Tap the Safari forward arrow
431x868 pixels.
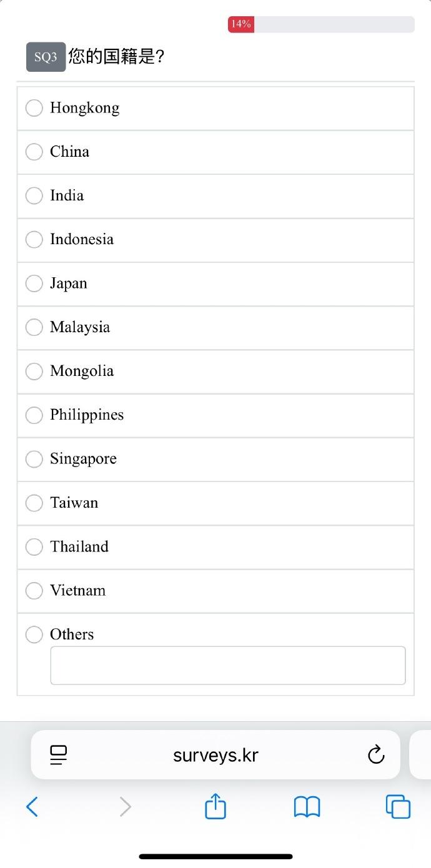[x=126, y=807]
